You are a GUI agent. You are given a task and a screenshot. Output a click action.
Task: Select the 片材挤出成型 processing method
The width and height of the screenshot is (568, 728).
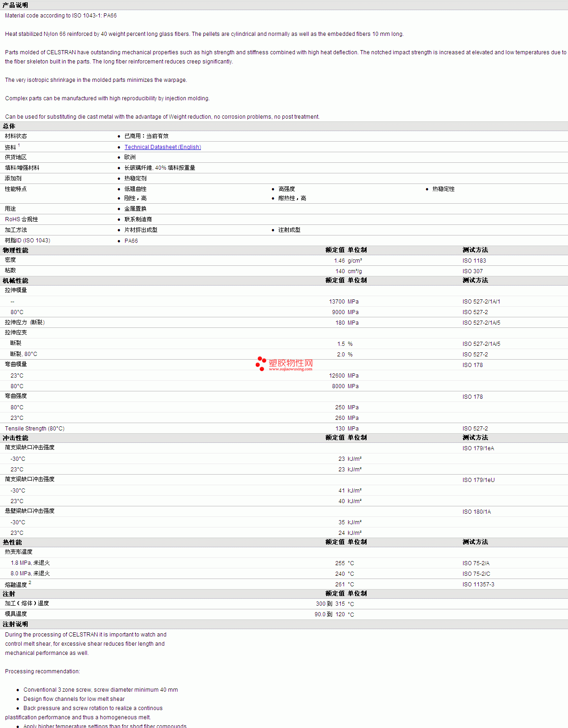coord(141,230)
